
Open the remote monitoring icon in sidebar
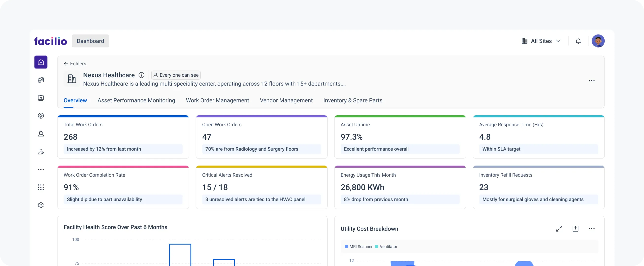(x=41, y=98)
